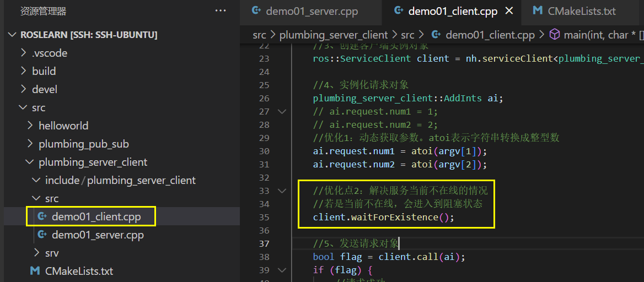Open the Explorer panel more actions ellipsis

(x=221, y=11)
